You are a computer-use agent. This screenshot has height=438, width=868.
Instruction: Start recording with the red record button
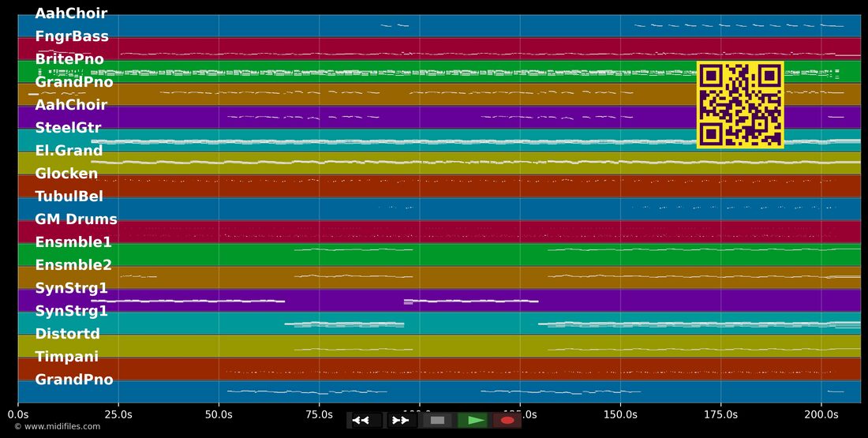pos(507,421)
